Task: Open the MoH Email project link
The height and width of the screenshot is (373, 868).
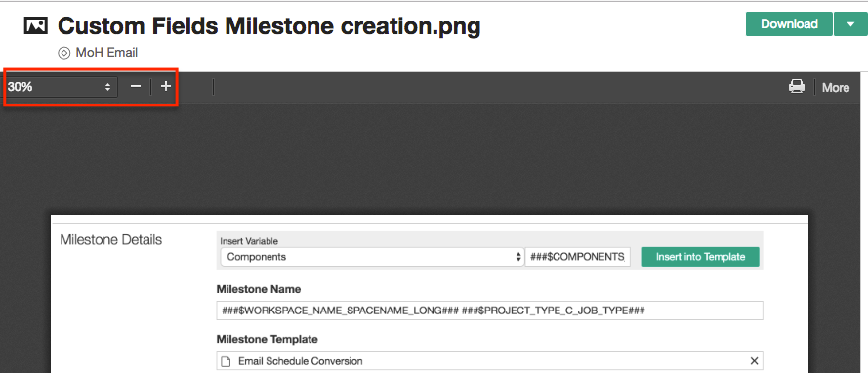Action: [106, 53]
